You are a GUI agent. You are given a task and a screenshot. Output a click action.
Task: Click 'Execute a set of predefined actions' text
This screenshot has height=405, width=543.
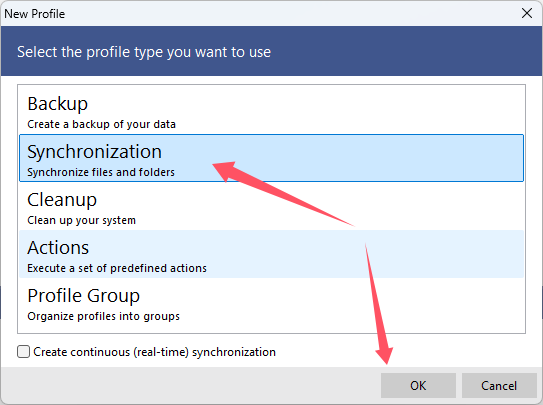pyautogui.click(x=117, y=268)
